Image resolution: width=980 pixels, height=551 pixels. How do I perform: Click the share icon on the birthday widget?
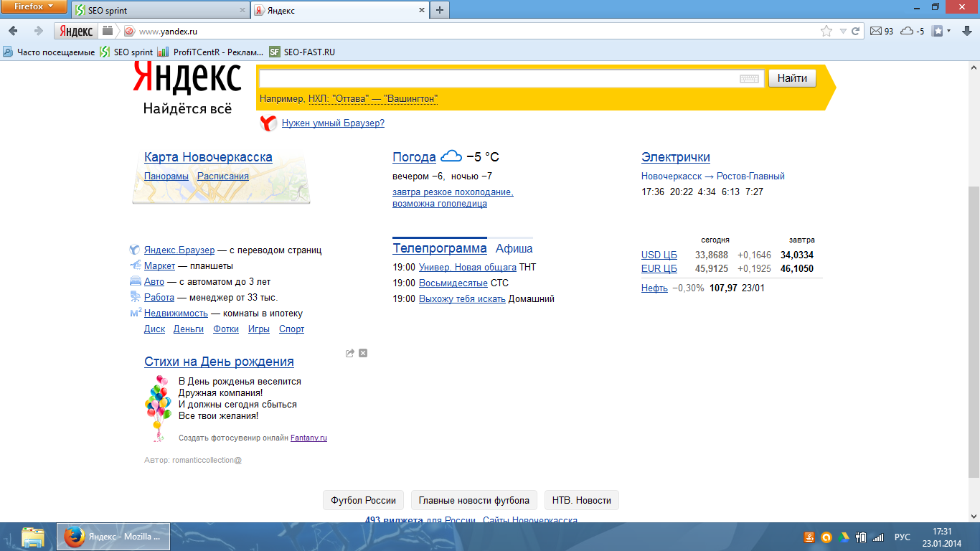click(350, 353)
